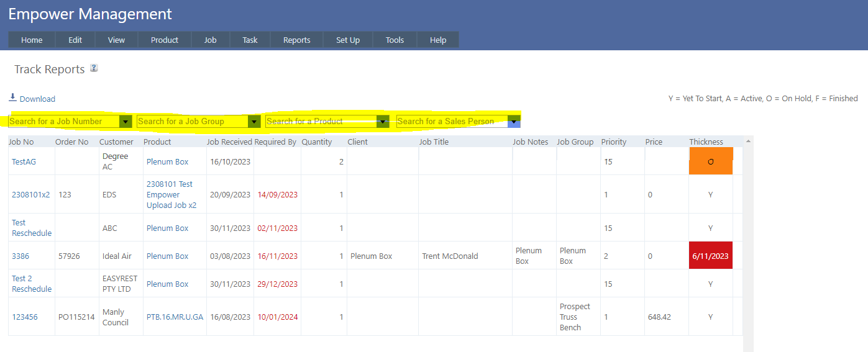Open the PTB.16.MR.U.GA product link
868x352 pixels.
175,317
